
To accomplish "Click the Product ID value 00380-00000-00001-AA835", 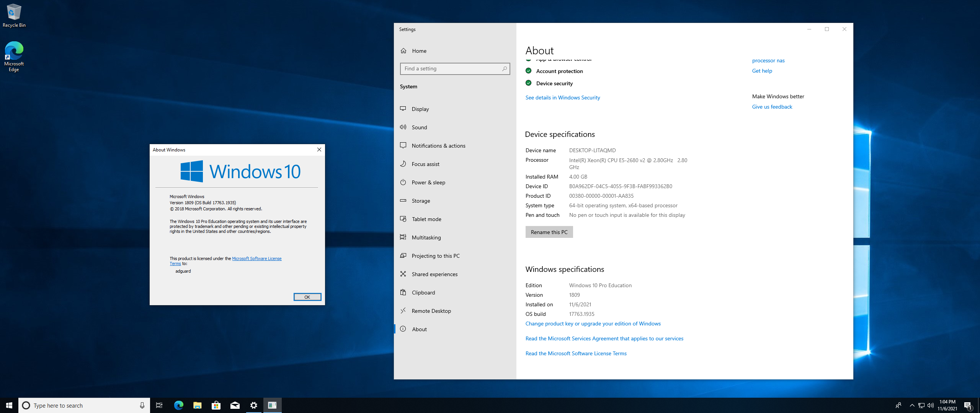I will 601,196.
